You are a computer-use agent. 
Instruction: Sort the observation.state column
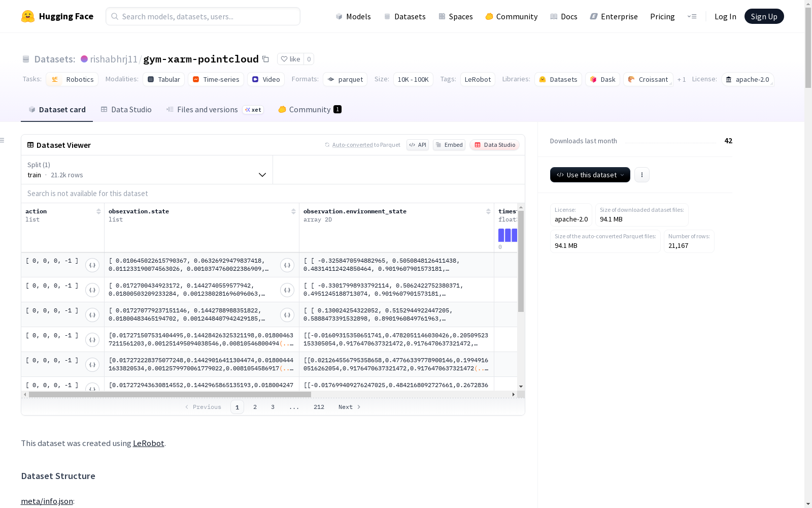click(293, 211)
